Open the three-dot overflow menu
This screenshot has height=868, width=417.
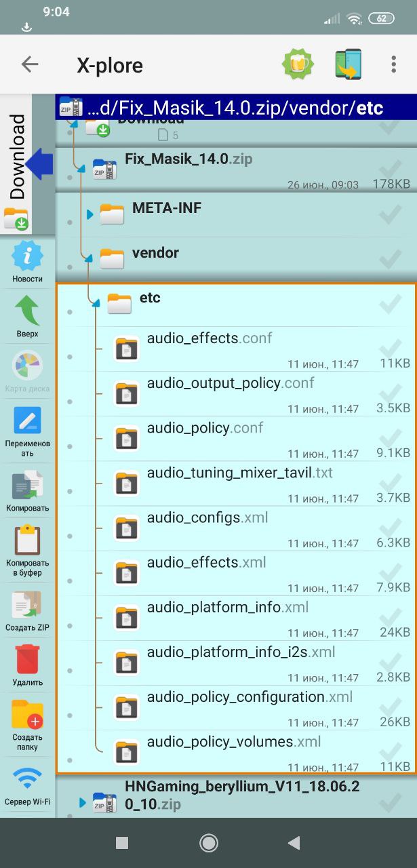coord(393,64)
